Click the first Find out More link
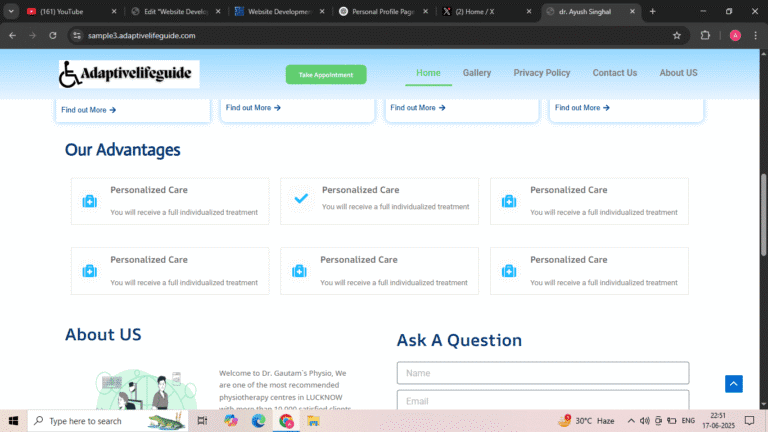This screenshot has height=432, width=768. point(88,110)
